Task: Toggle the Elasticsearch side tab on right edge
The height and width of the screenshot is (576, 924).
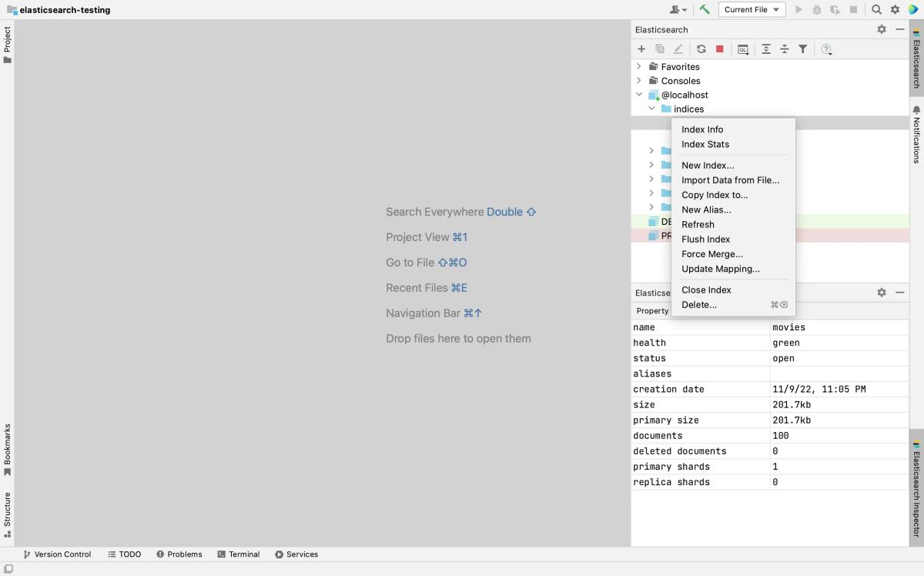Action: [x=916, y=59]
